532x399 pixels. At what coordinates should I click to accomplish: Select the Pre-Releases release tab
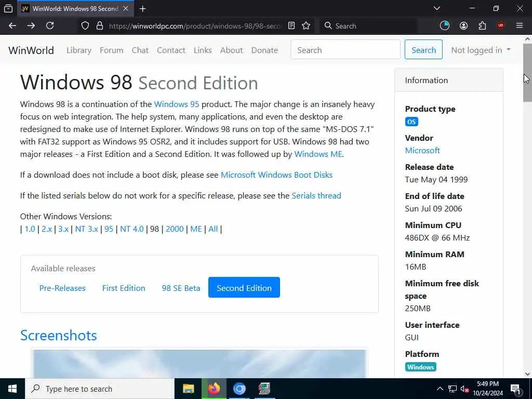pyautogui.click(x=62, y=288)
